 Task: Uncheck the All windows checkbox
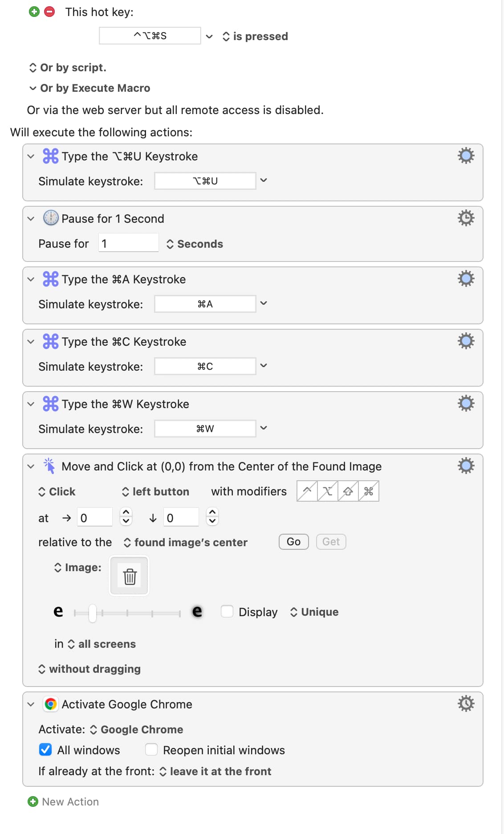point(45,750)
